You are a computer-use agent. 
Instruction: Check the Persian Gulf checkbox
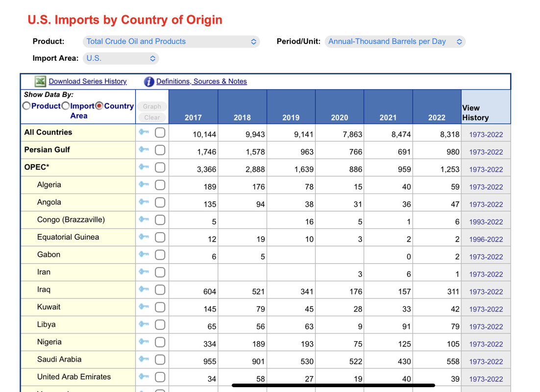(160, 150)
